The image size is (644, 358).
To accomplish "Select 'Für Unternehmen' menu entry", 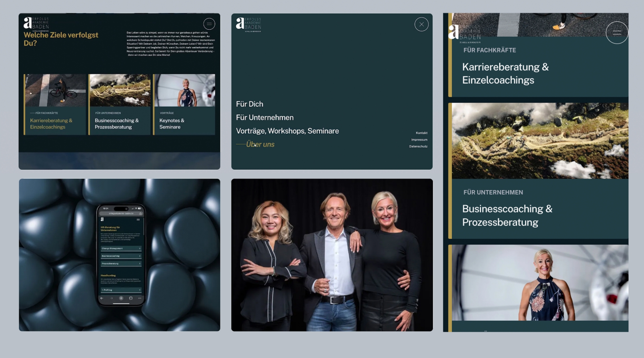I will tap(264, 117).
